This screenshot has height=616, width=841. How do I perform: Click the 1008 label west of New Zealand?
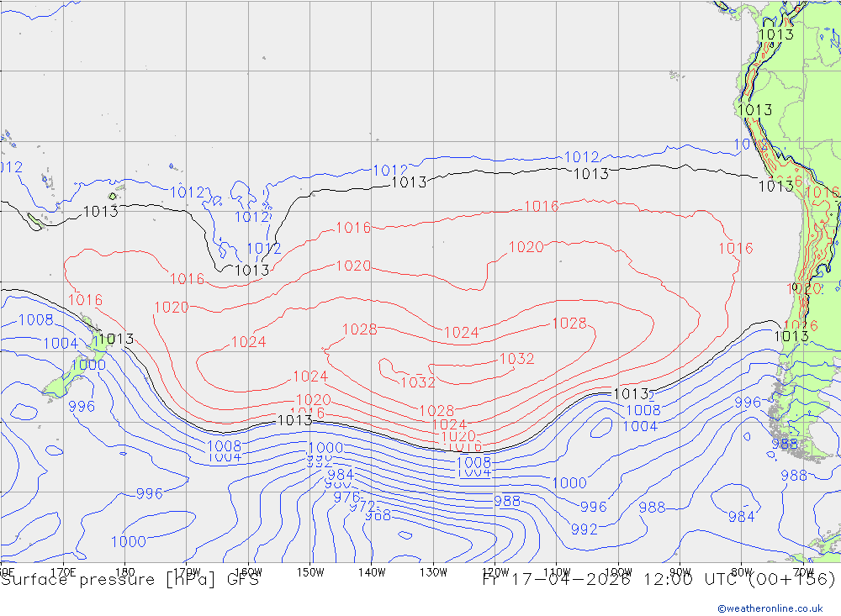[36, 320]
